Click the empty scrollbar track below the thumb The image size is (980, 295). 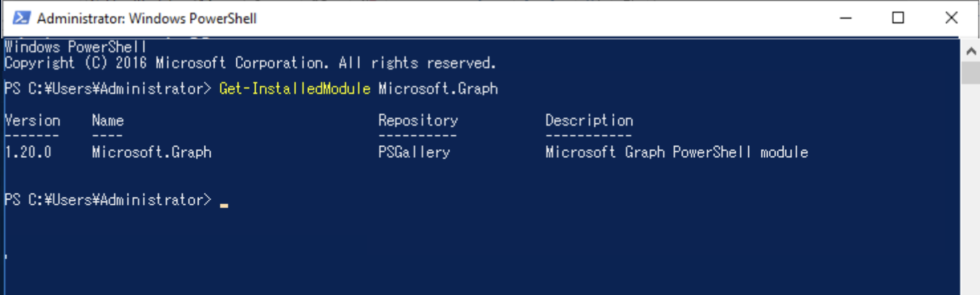970,189
